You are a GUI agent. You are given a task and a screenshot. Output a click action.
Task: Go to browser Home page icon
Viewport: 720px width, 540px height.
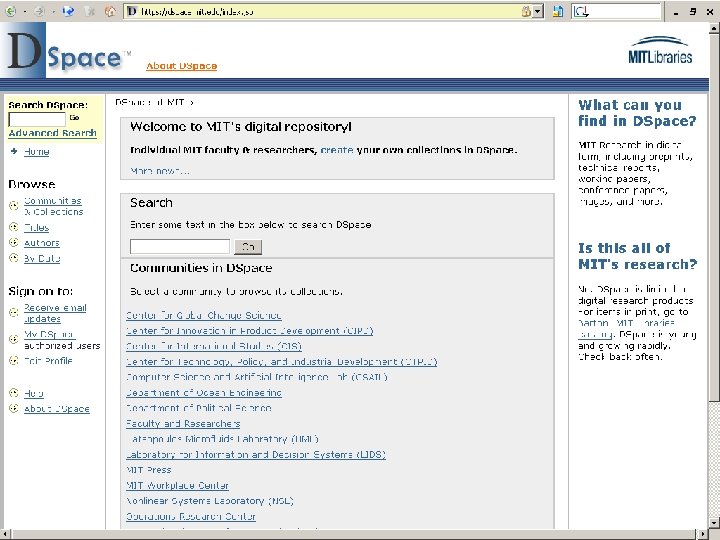coord(110,11)
